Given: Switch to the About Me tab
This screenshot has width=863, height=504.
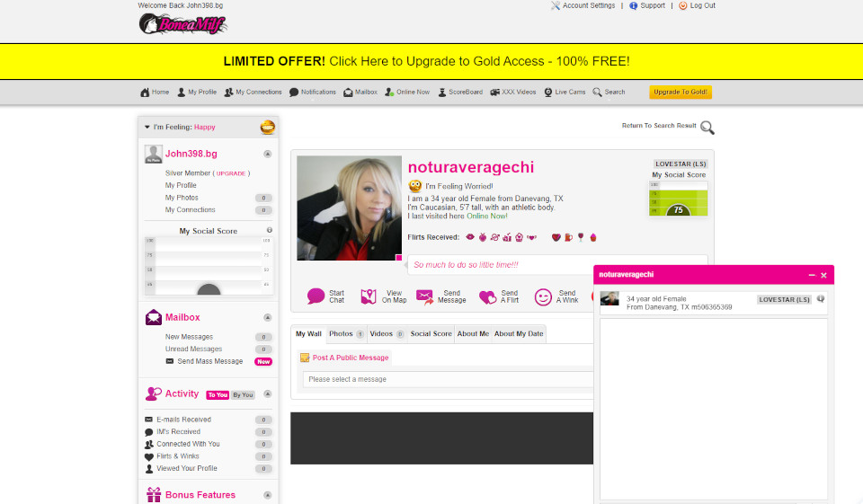Looking at the screenshot, I should (x=473, y=334).
